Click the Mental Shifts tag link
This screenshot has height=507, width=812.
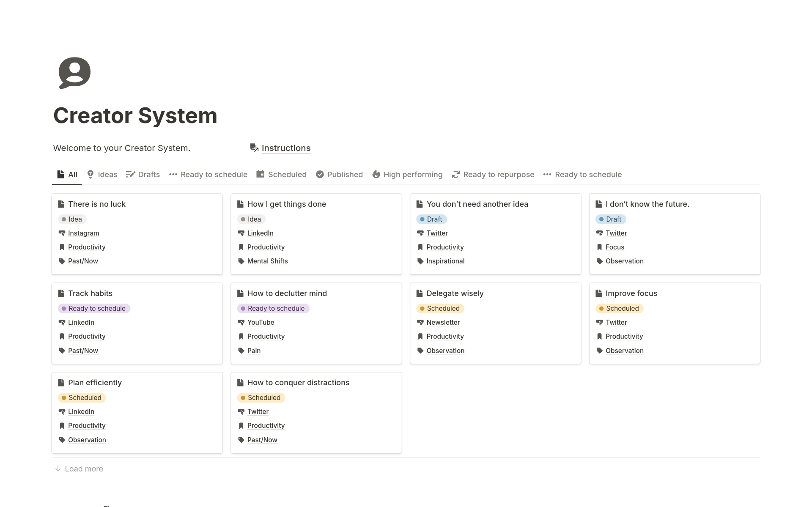(x=267, y=261)
